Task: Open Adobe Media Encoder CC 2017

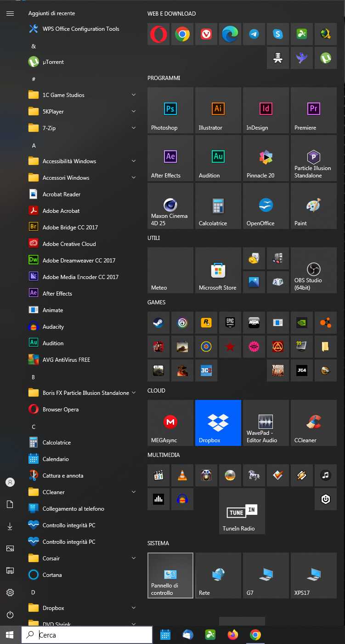Action: tap(83, 277)
